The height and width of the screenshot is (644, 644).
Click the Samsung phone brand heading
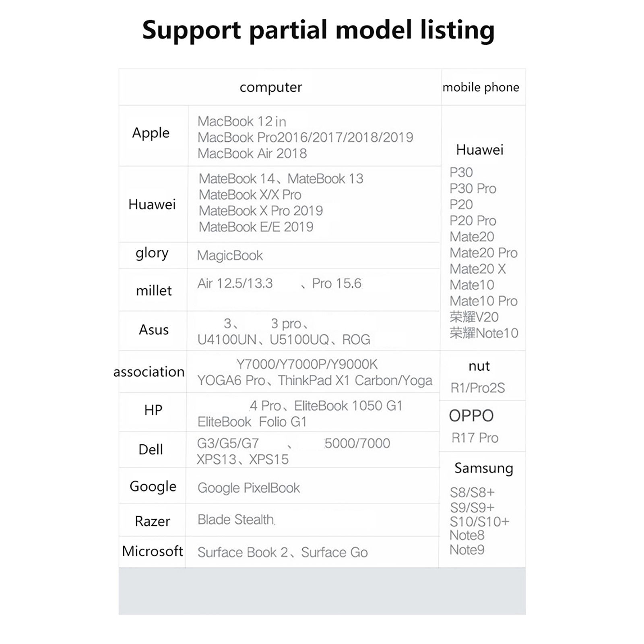[483, 468]
